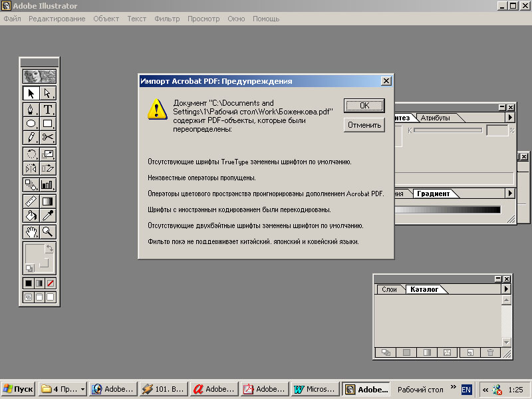The height and width of the screenshot is (399, 532).
Task: Show only color swatches in Каталог panel
Action: point(406,352)
